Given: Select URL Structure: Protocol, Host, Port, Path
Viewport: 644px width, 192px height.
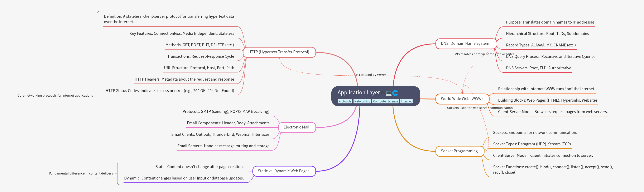Looking at the screenshot, I should 199,68.
